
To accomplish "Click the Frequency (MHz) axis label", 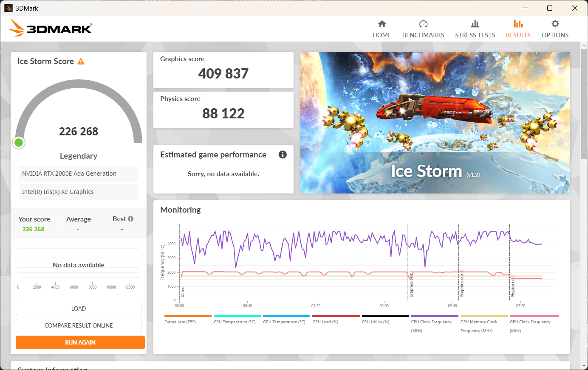I will [162, 262].
